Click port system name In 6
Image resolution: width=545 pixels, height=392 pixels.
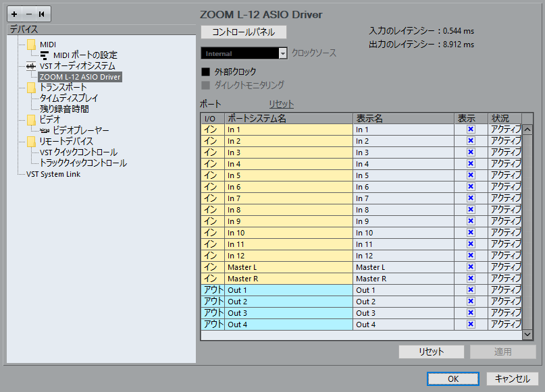pos(289,187)
